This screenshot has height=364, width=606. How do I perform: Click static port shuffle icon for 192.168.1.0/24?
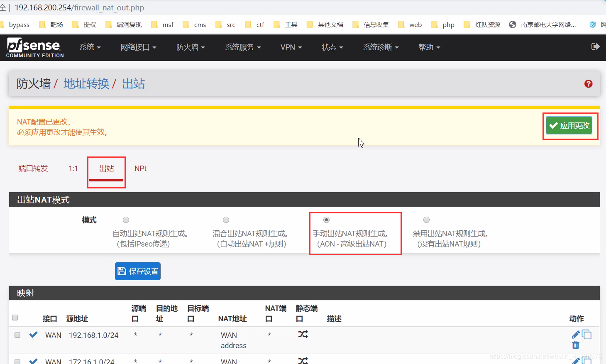[x=303, y=334]
